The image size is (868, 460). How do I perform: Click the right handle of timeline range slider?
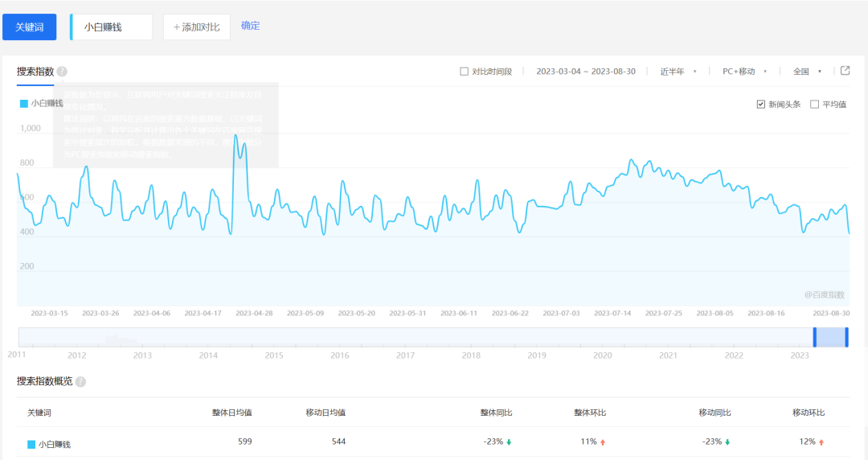click(x=846, y=337)
